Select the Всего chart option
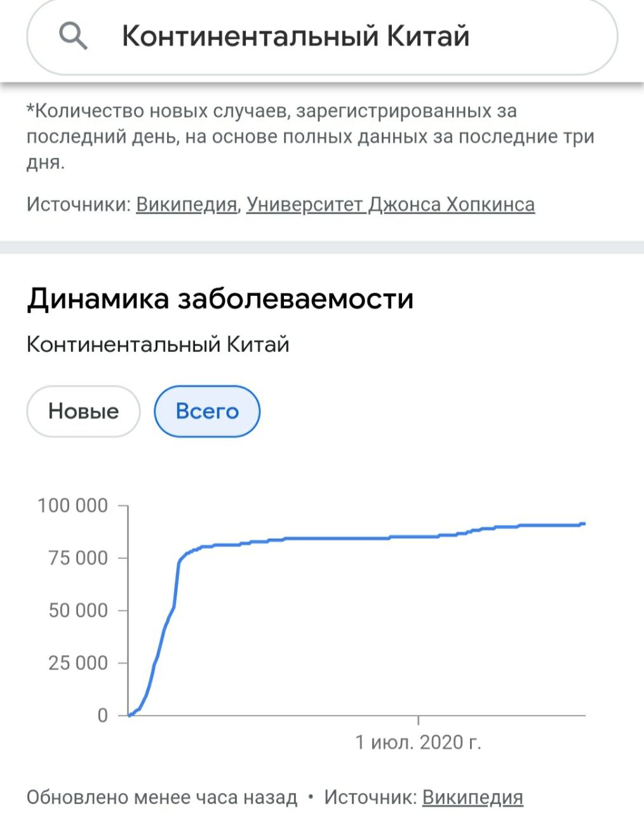 point(207,412)
